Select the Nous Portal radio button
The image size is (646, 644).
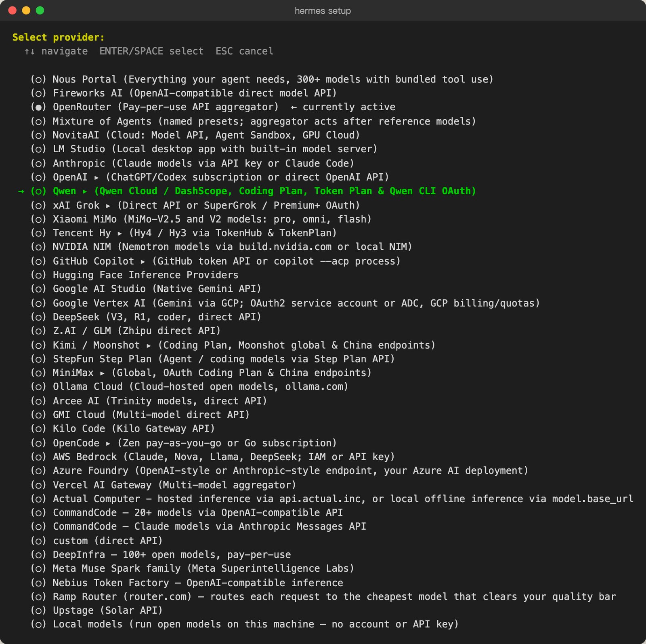[x=38, y=80]
